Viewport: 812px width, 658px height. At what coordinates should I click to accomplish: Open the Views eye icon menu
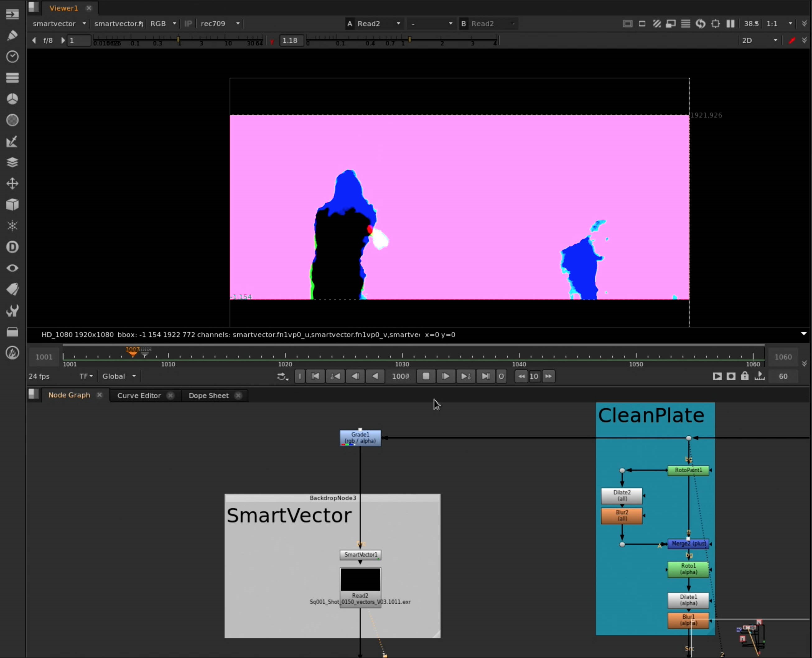12,268
